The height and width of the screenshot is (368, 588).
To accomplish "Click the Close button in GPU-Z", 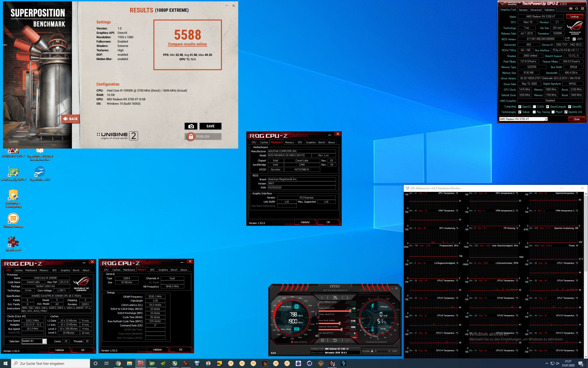I will click(x=576, y=119).
